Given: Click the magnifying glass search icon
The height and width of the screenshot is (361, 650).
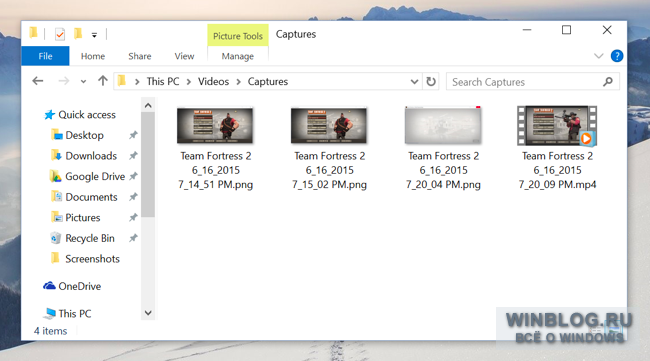Looking at the screenshot, I should tap(608, 82).
